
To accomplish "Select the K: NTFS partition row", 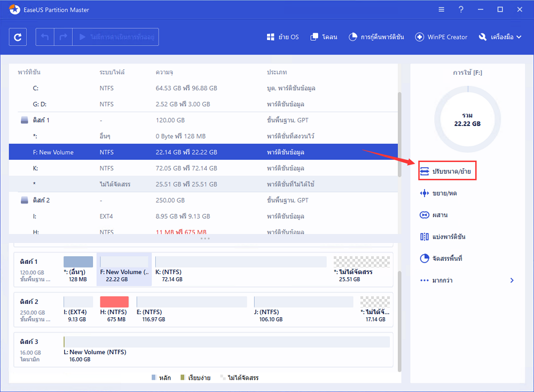I will (x=203, y=168).
